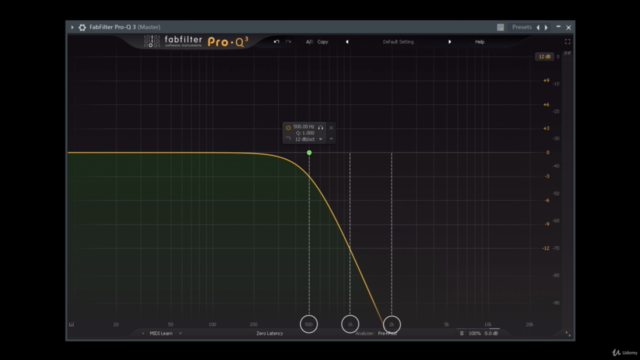Click the +9 dB scale label
640x360 pixels.
coord(546,80)
